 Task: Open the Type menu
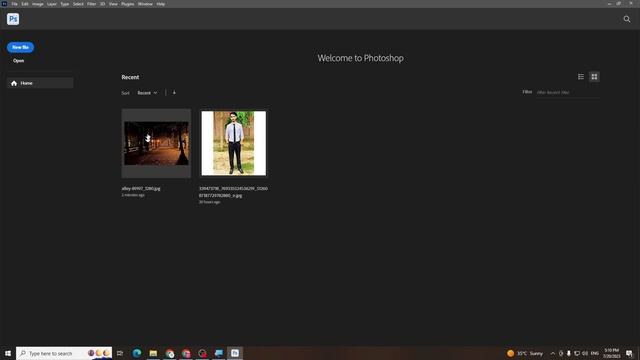(x=65, y=4)
